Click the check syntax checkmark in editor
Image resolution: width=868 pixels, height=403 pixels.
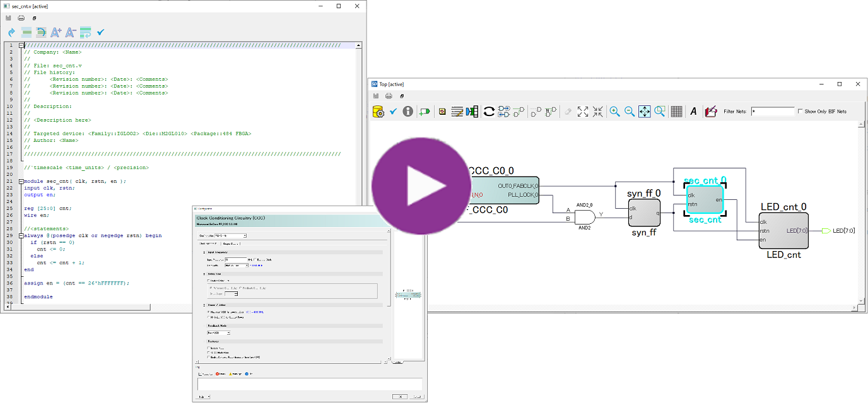tap(101, 32)
